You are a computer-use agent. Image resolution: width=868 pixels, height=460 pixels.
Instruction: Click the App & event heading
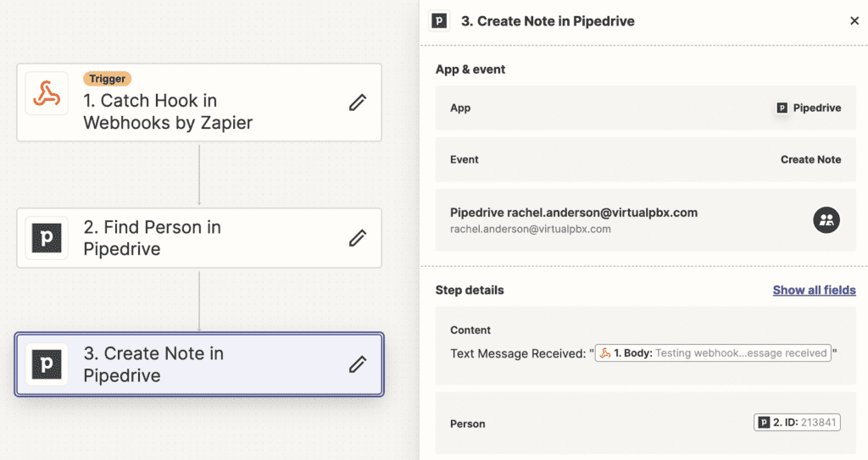(x=470, y=69)
